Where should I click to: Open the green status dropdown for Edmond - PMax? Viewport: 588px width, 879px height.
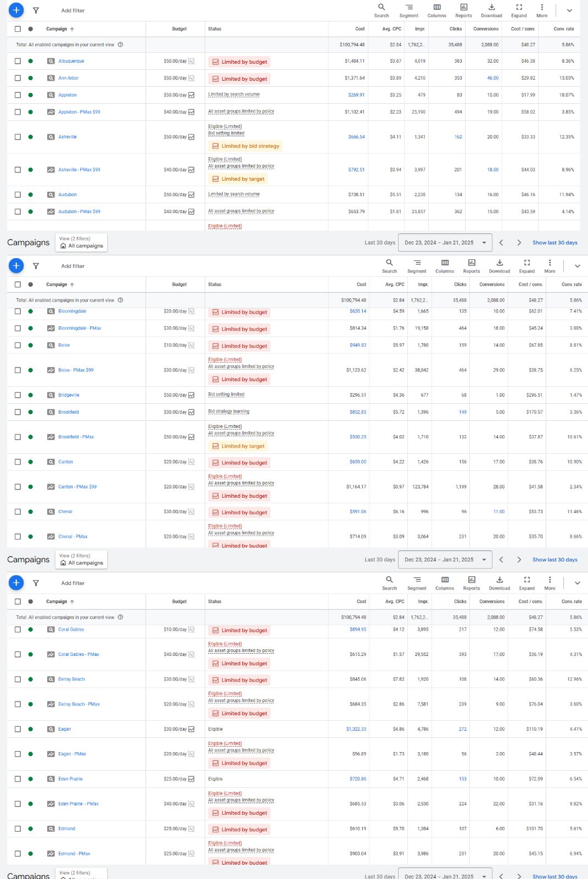click(x=30, y=853)
